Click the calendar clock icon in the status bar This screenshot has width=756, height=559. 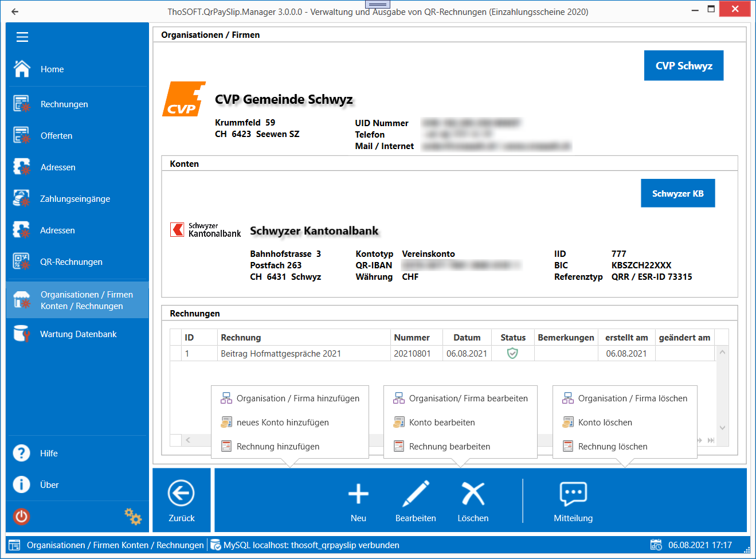coord(656,545)
